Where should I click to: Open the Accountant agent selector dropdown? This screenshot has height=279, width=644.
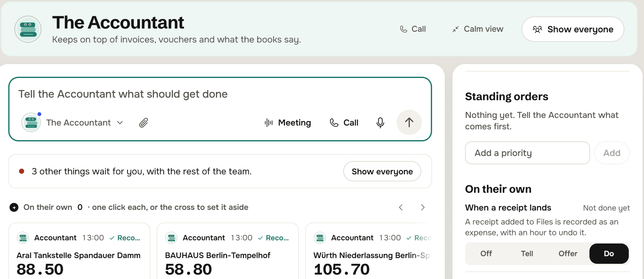pos(72,123)
